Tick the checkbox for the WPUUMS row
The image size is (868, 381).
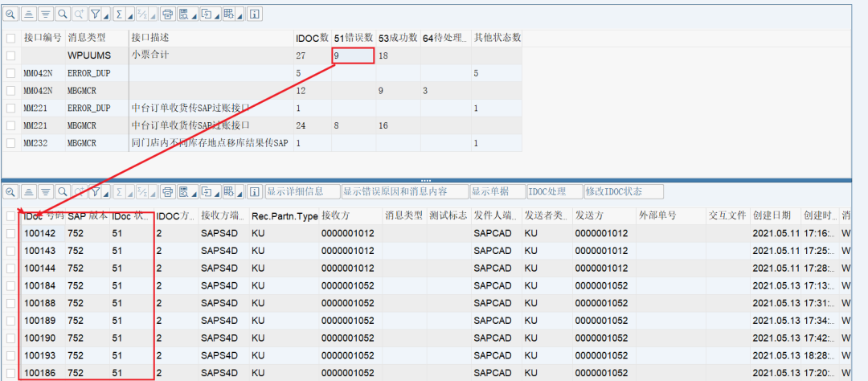tap(11, 56)
